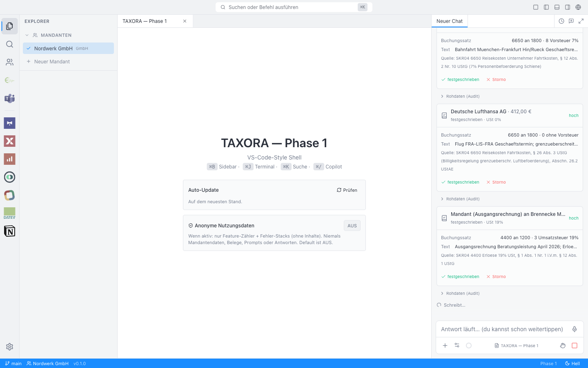Screen dimensions: 588x368
Task: Click Storno on the Brennecke invoice booking
Action: click(496, 277)
